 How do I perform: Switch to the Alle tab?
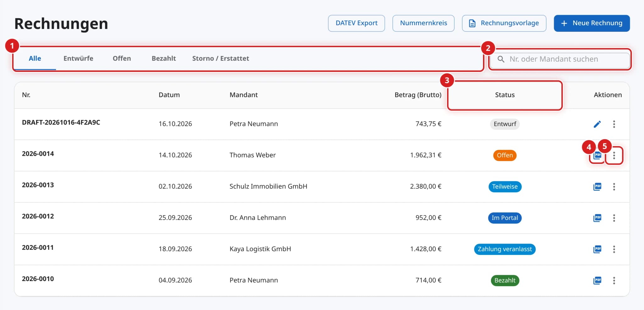point(35,59)
